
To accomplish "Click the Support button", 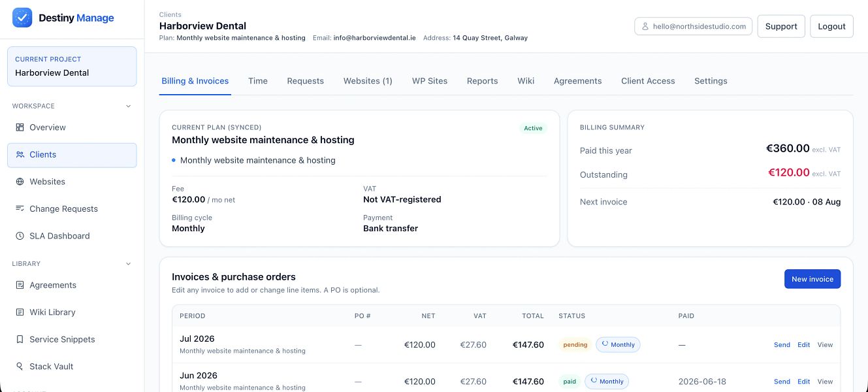I will (x=781, y=27).
